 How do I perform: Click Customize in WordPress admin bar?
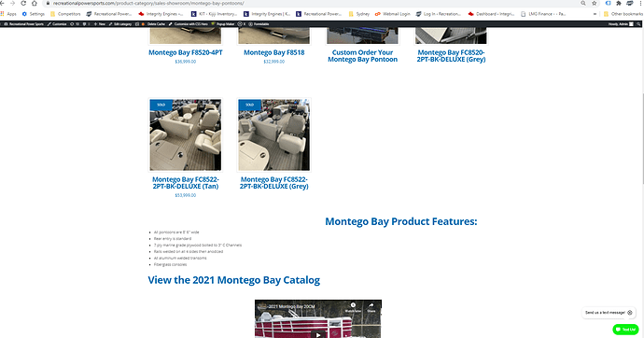(57, 24)
